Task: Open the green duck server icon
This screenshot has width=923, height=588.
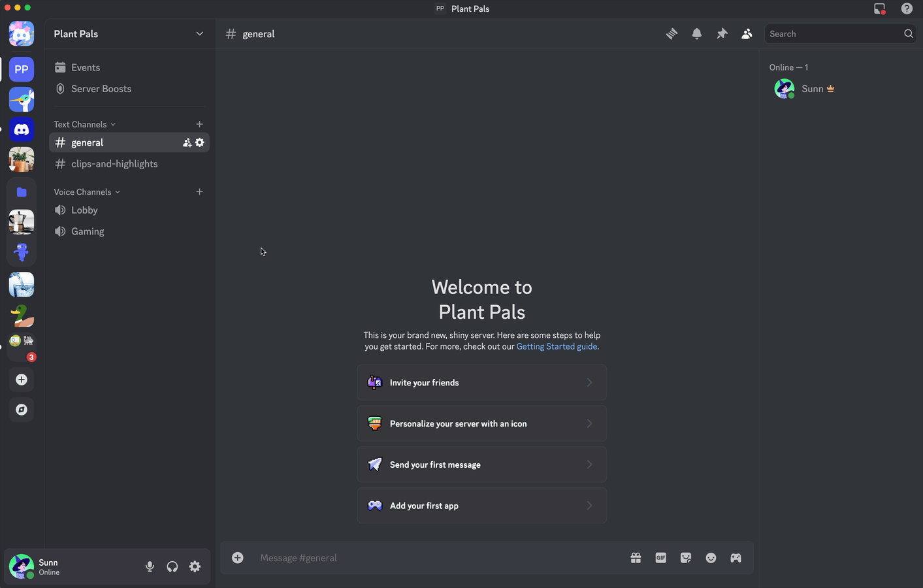Action: 22,315
